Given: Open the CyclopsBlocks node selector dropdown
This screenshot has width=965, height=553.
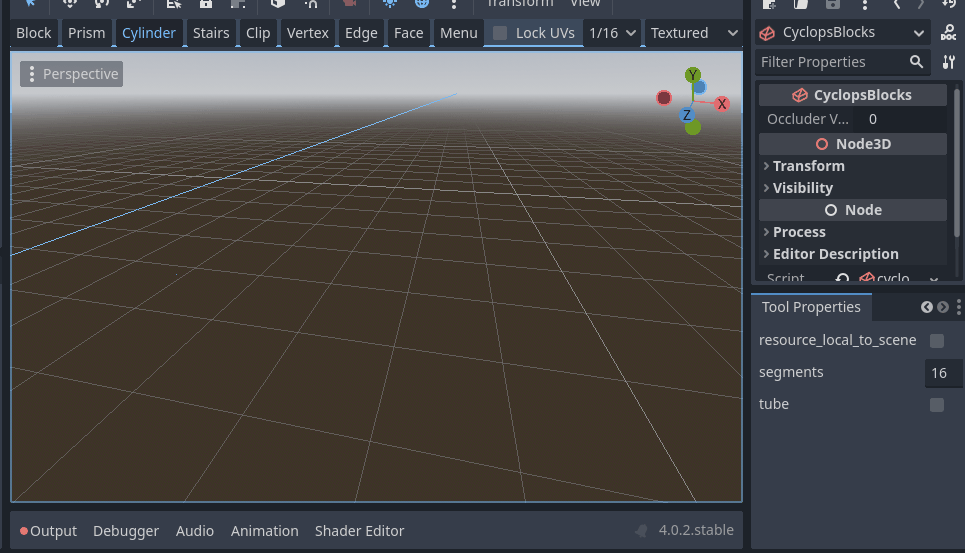Looking at the screenshot, I should (x=843, y=33).
